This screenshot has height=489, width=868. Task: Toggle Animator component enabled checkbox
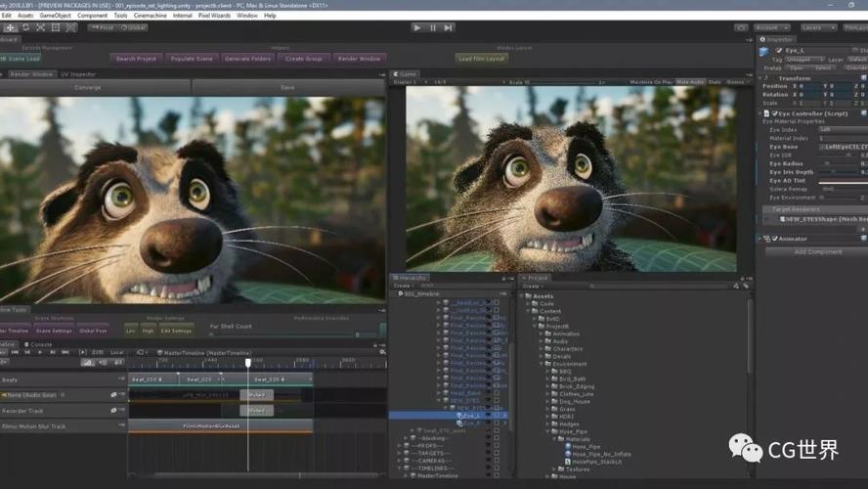click(775, 239)
